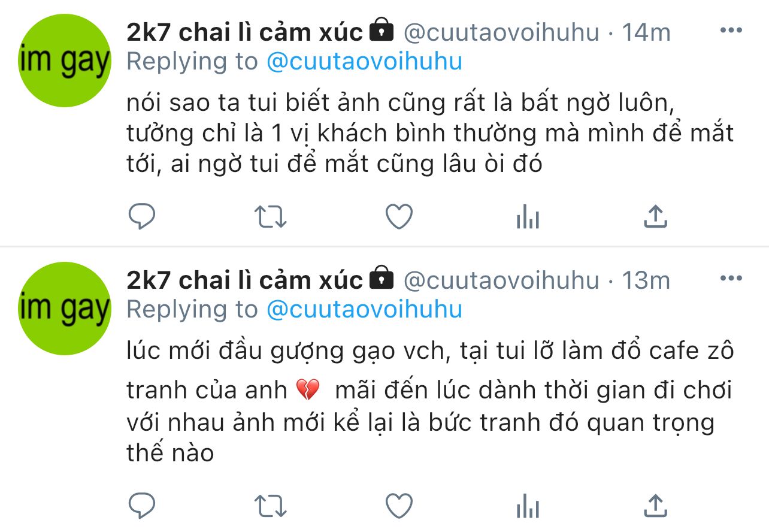Reply to the second tweet about cafe
Image resolution: width=769 pixels, height=532 pixels.
coord(142,506)
